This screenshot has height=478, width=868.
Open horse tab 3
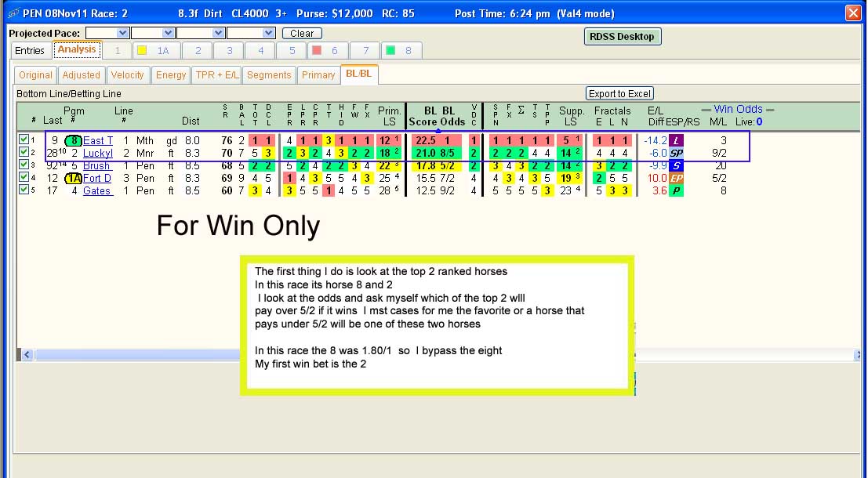pyautogui.click(x=229, y=50)
